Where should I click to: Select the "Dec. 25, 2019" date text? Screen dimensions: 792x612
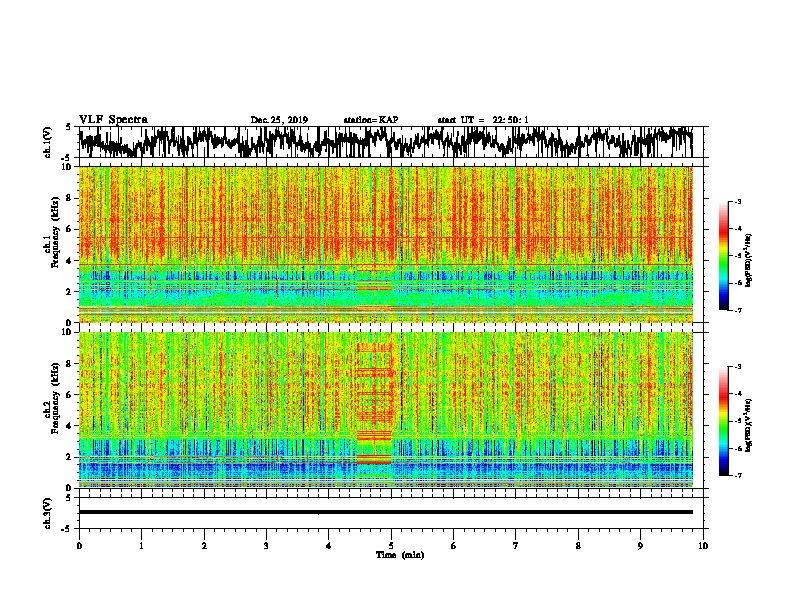click(279, 120)
